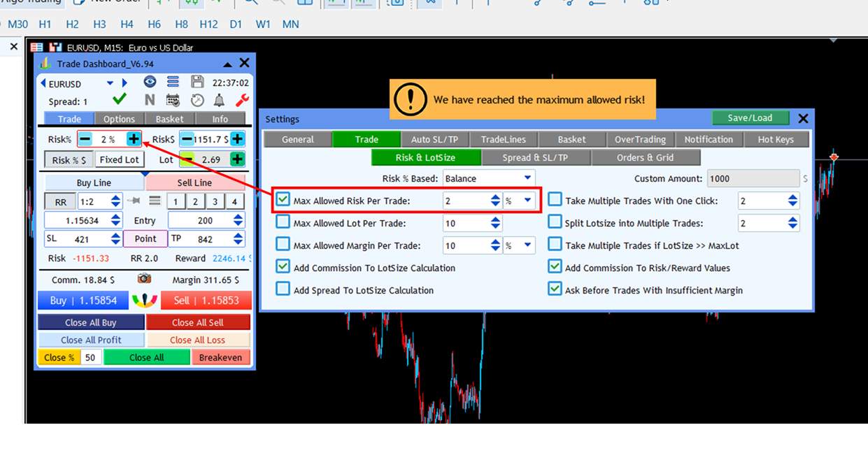This screenshot has height=453, width=868.
Task: Click the Custom Amount input field
Action: coord(754,178)
